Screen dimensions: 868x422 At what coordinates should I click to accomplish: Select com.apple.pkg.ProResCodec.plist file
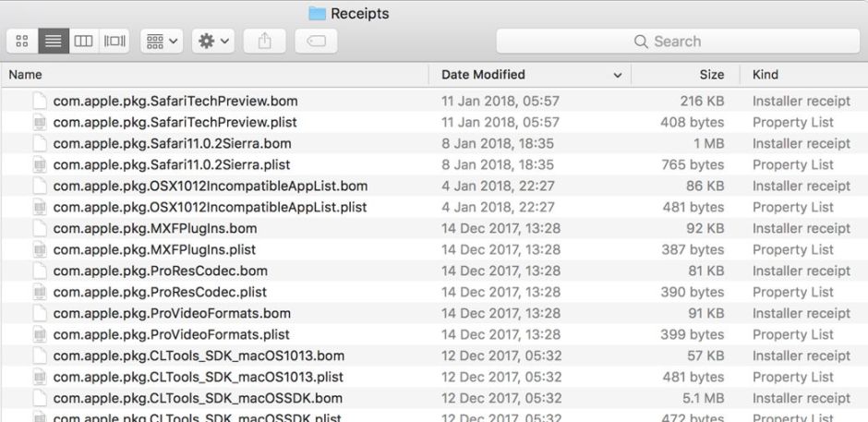160,292
